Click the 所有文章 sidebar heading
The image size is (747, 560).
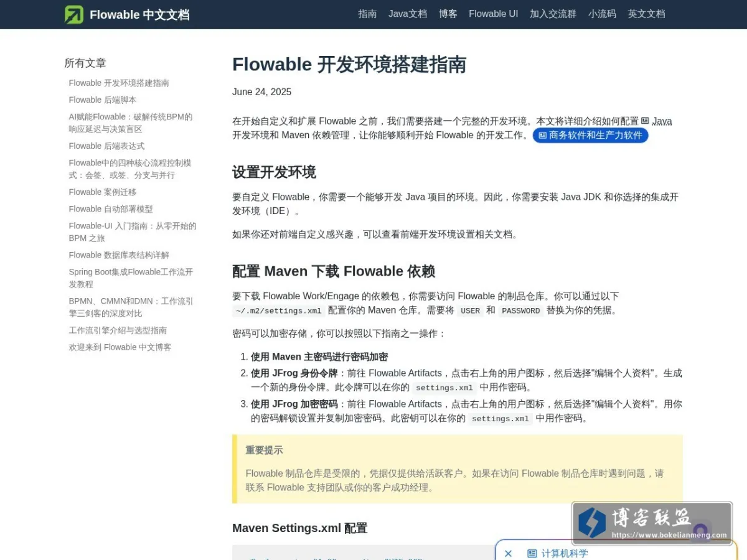tap(85, 63)
